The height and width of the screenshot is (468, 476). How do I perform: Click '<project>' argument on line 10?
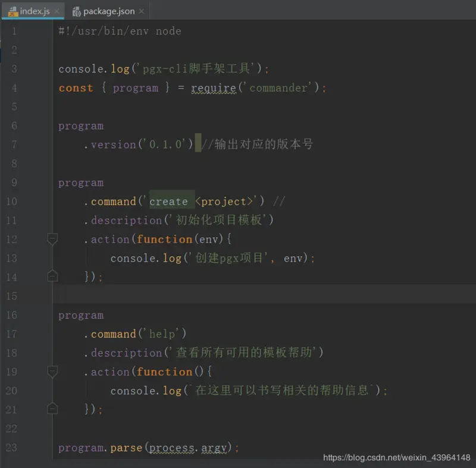[224, 202]
